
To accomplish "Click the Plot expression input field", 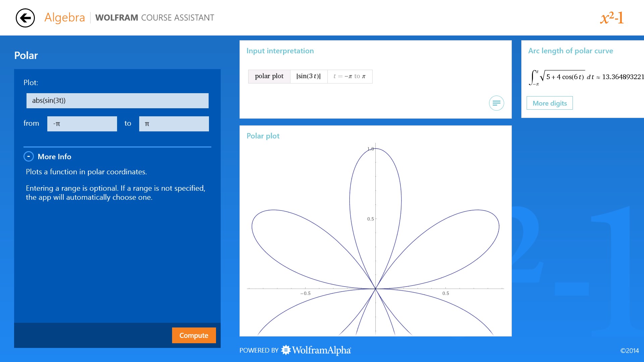I will [x=117, y=101].
